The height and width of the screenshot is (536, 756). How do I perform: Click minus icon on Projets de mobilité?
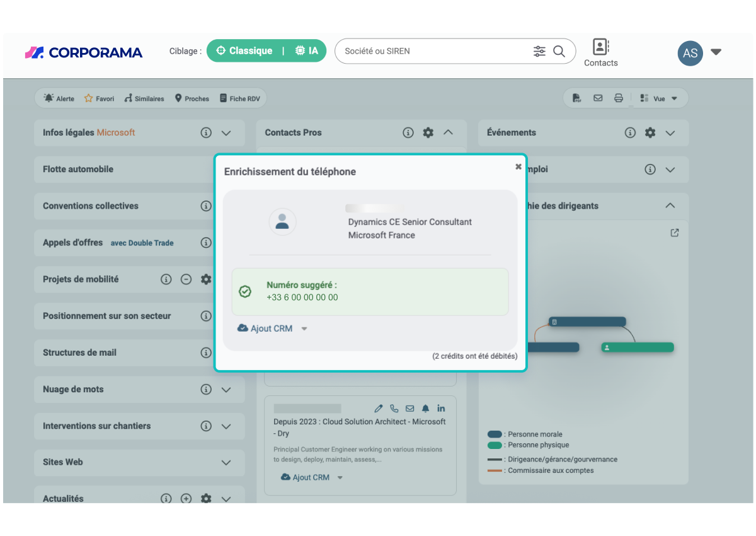tap(186, 279)
